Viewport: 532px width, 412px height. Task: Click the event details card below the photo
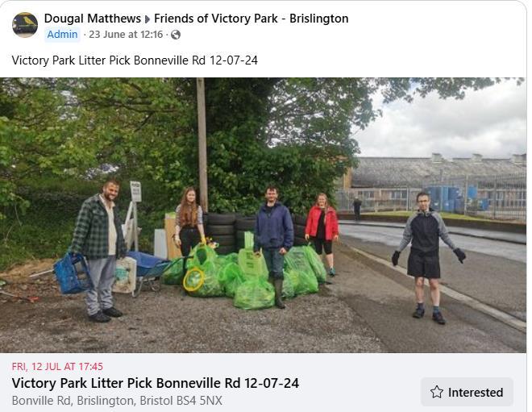263,382
